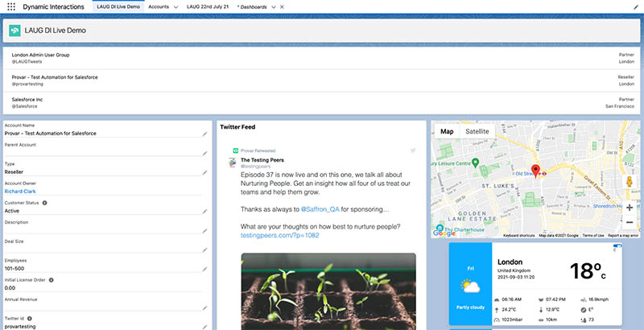
Task: Click the Twitter bird icon in tweet
Action: (x=413, y=151)
